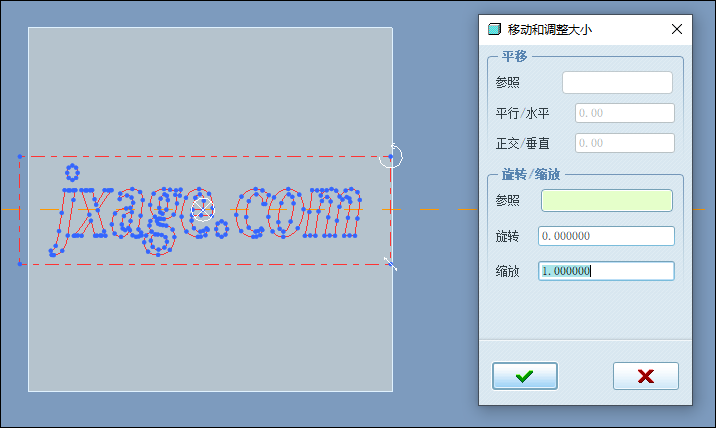Click the 旋转 label

pyautogui.click(x=507, y=236)
